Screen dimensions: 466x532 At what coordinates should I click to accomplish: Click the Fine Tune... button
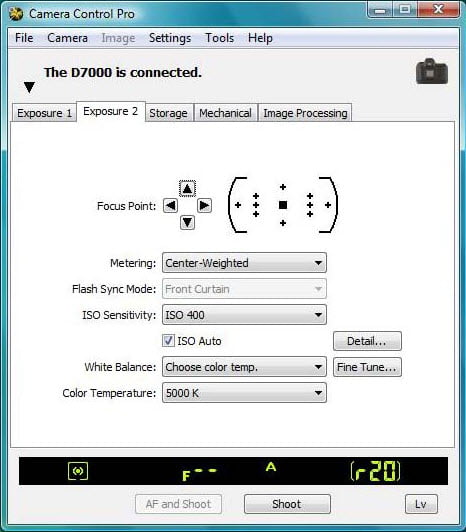pos(367,367)
